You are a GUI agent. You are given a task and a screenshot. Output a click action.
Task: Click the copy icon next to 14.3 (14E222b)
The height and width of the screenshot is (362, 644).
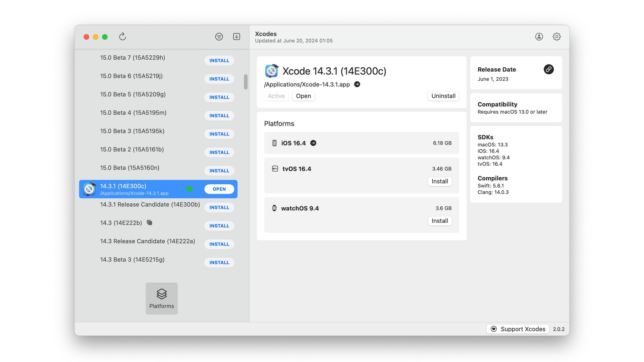[150, 223]
